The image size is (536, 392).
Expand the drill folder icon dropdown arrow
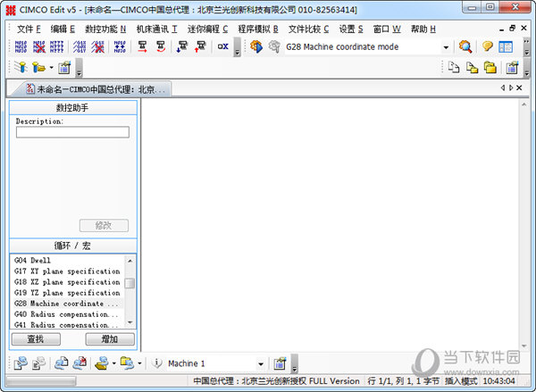tap(51, 67)
